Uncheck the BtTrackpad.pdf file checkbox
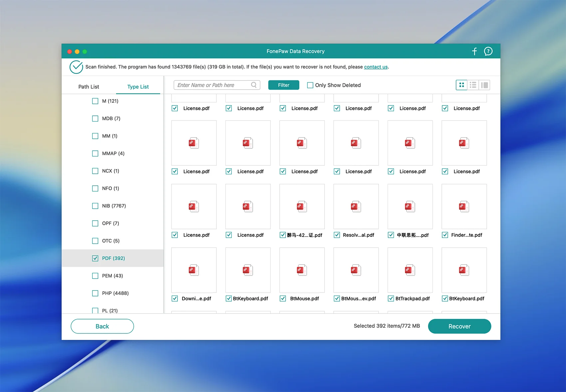 pyautogui.click(x=391, y=298)
